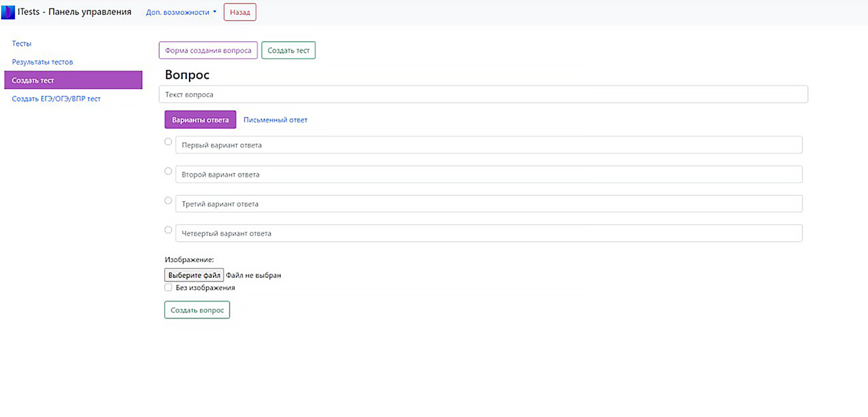
Task: Select Создать тест sidebar item
Action: click(x=73, y=80)
